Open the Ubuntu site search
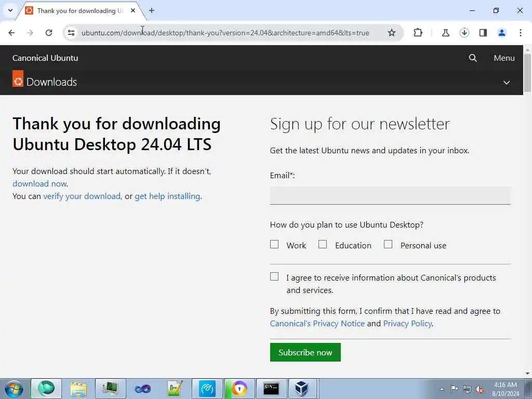The height and width of the screenshot is (399, 532). pos(473,58)
